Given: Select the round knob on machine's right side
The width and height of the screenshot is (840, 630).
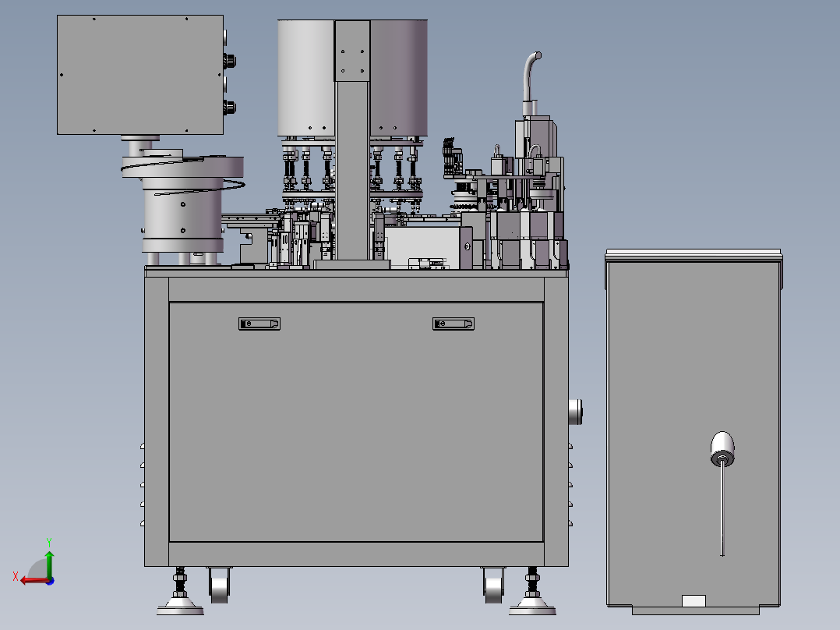Looking at the screenshot, I should (x=575, y=412).
